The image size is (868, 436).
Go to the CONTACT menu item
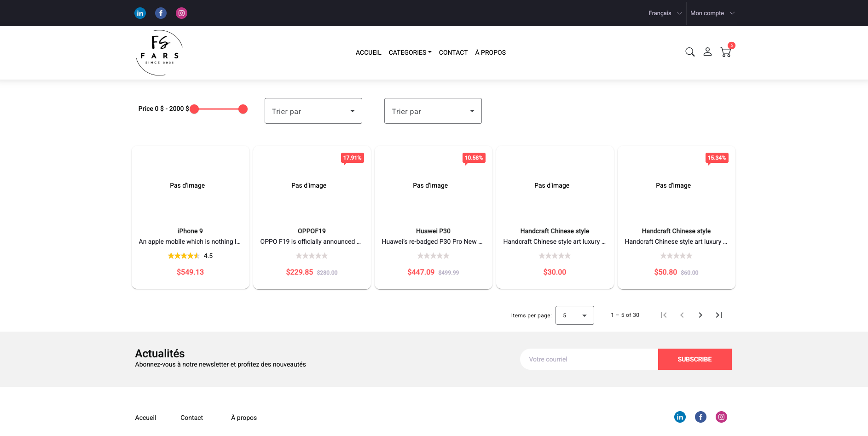coord(453,52)
